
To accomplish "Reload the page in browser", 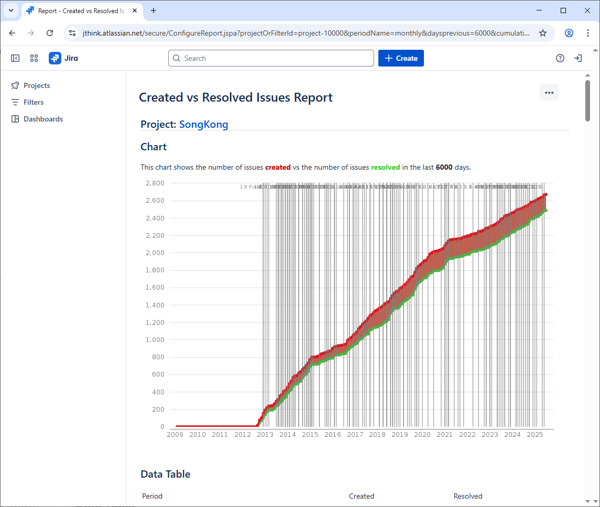I will (x=50, y=32).
